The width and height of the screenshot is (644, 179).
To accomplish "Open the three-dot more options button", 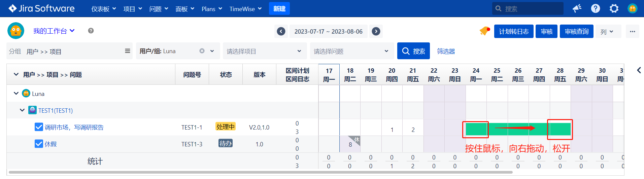I will [x=632, y=31].
